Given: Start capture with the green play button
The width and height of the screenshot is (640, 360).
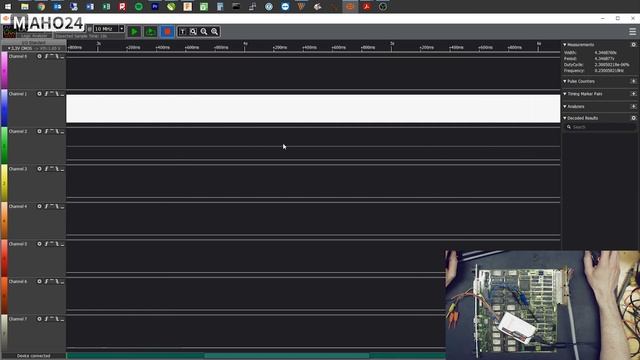Looking at the screenshot, I should click(x=134, y=31).
